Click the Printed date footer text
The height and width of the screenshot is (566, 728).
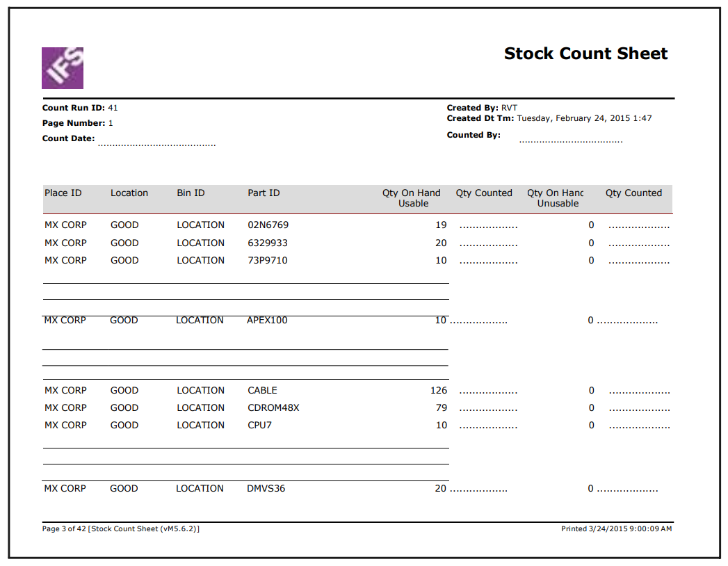(x=616, y=529)
